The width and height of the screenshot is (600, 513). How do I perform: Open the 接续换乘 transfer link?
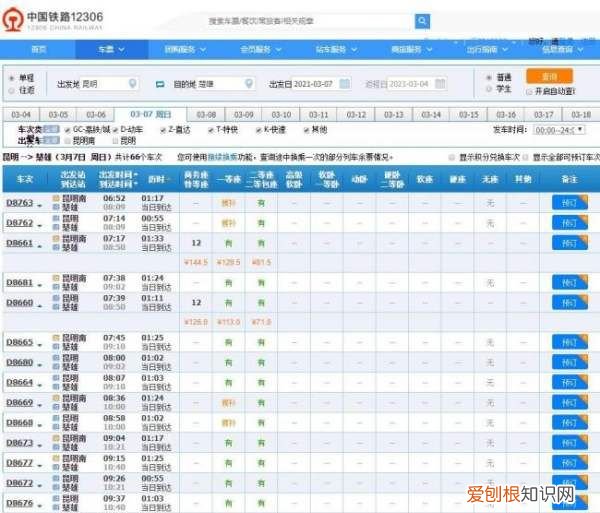tap(223, 157)
